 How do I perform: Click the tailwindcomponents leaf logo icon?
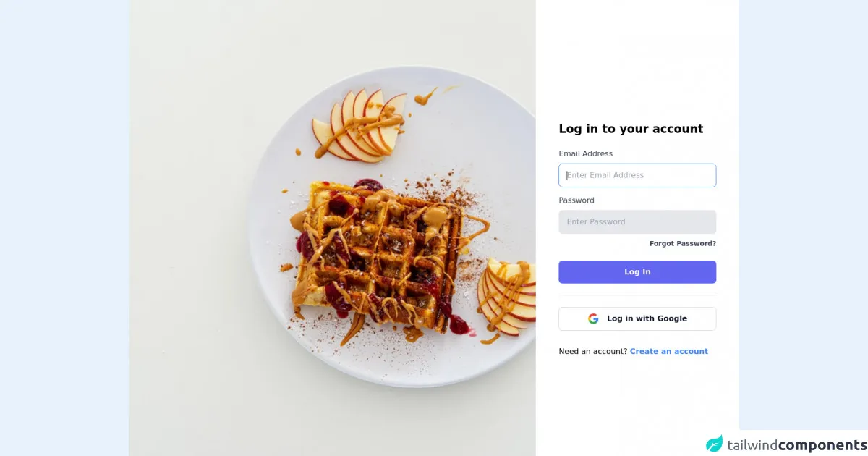click(715, 444)
